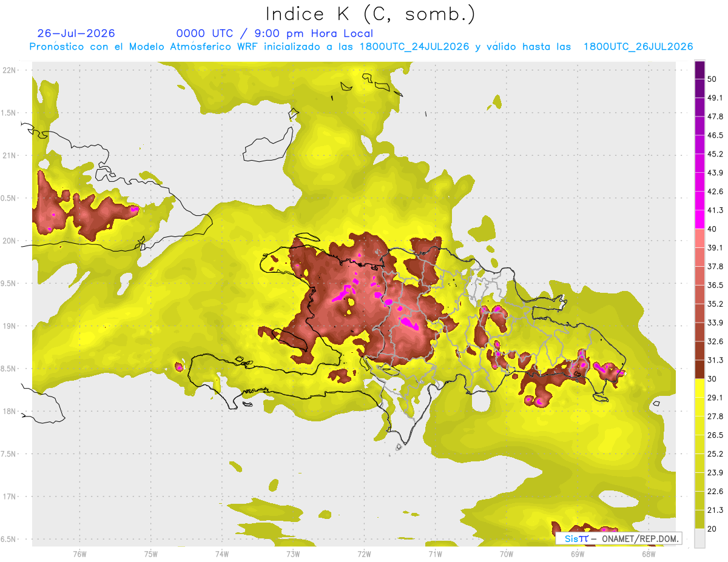The image size is (728, 562).
Task: Click the colorbar value "22.6"
Action: tap(715, 492)
